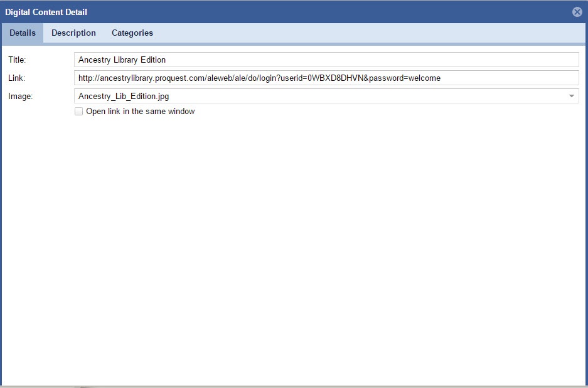
Task: Focus the Title input field
Action: [x=326, y=60]
